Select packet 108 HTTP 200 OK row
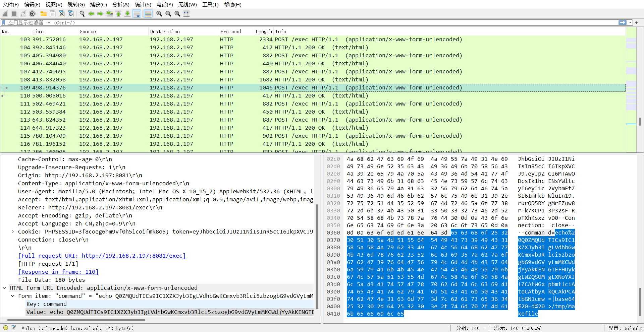The image size is (644, 332). tap(313, 79)
